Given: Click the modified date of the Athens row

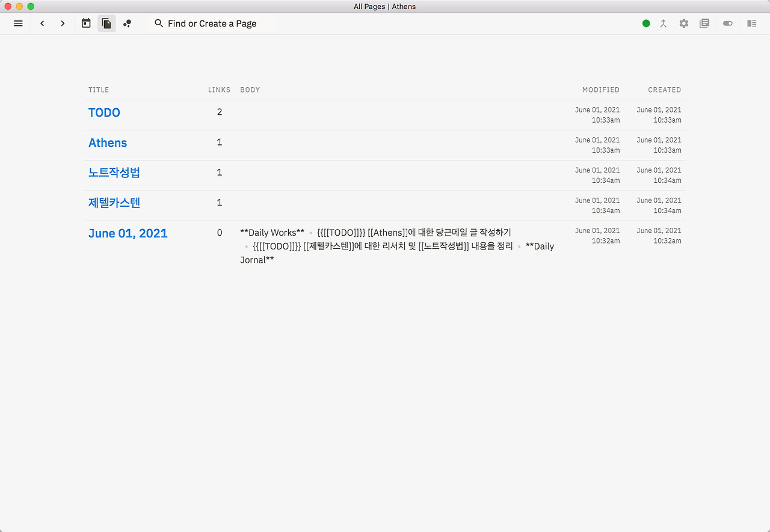Looking at the screenshot, I should (597, 145).
